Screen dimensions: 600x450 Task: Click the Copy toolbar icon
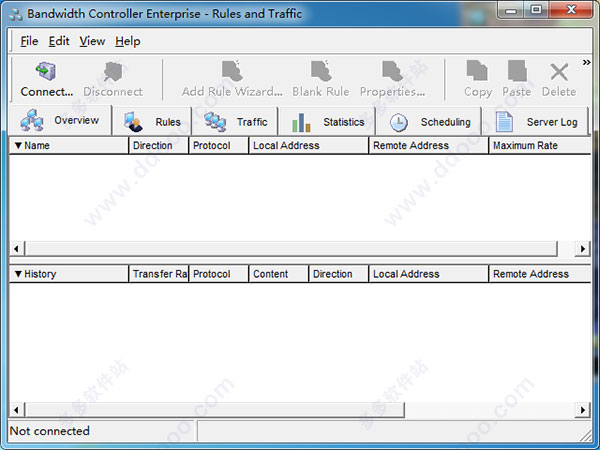pyautogui.click(x=478, y=79)
